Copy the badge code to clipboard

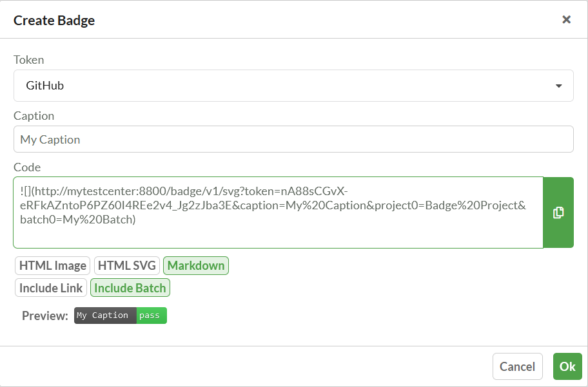(x=558, y=212)
